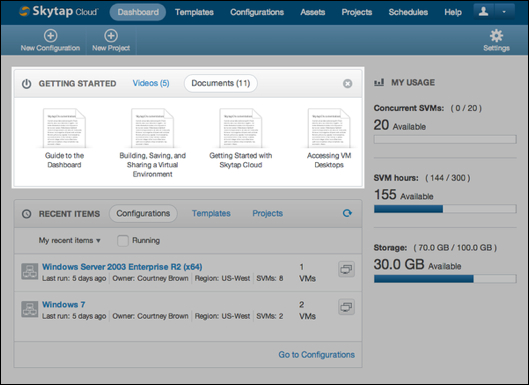529x385 pixels.
Task: Open the Schedules menu item
Action: [408, 12]
